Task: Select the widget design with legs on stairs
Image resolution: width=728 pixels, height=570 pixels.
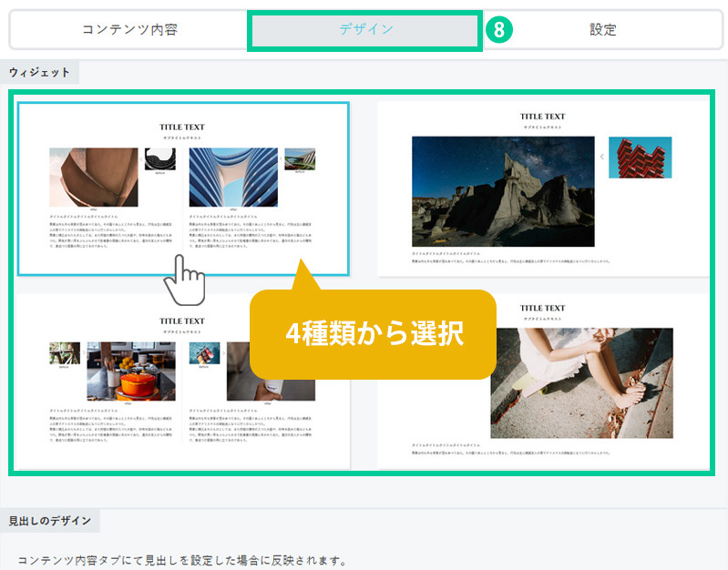Action: (x=543, y=381)
